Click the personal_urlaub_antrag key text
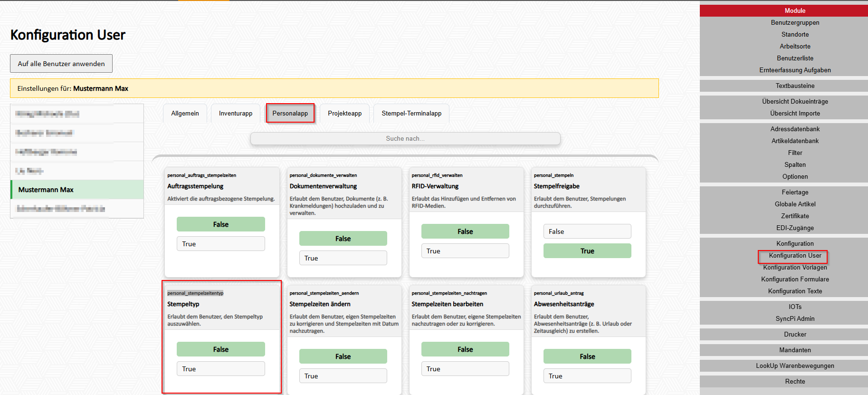868x395 pixels. [x=559, y=293]
